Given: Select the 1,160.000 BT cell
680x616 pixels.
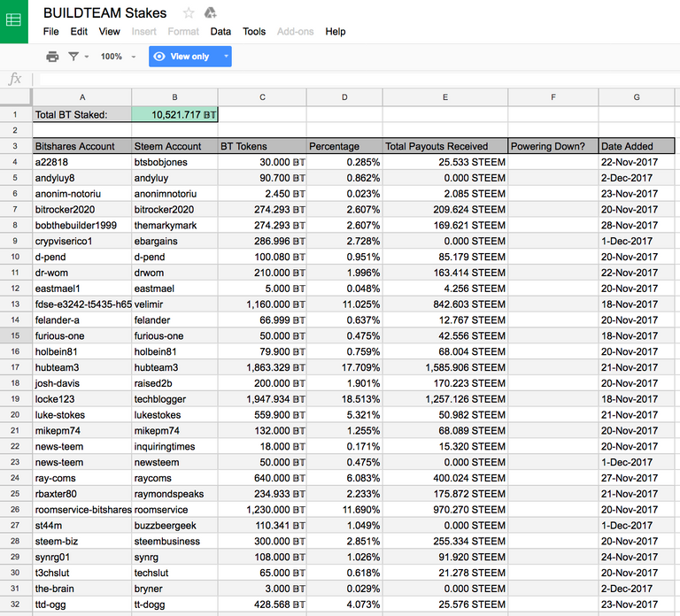Looking at the screenshot, I should point(262,304).
